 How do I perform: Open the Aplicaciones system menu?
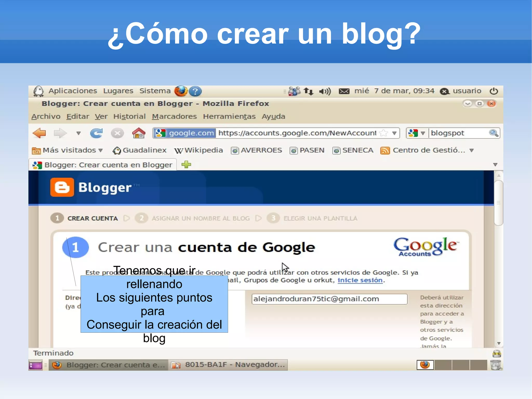73,91
